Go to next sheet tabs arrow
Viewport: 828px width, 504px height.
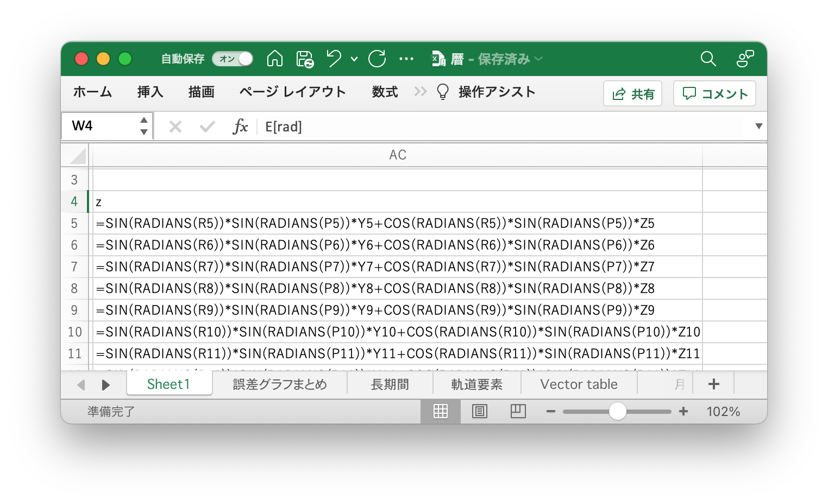[106, 385]
